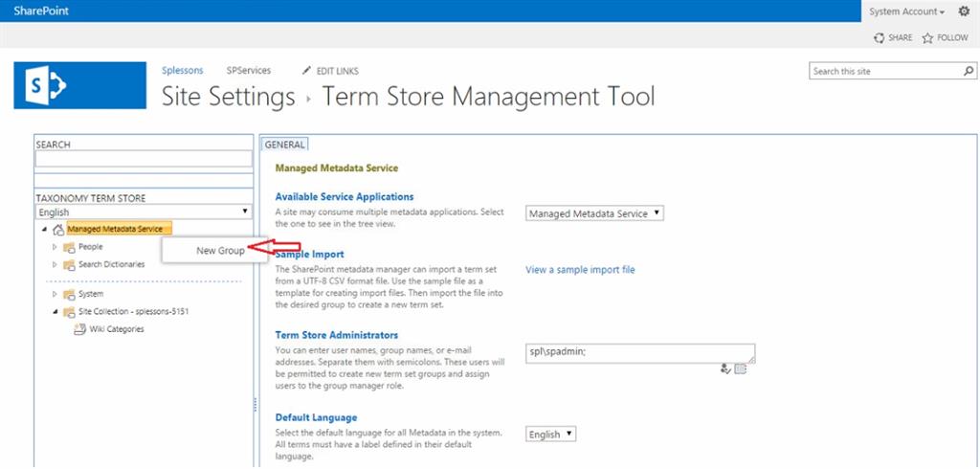
Task: Click the Managed Metadata Service home icon
Action: point(58,229)
